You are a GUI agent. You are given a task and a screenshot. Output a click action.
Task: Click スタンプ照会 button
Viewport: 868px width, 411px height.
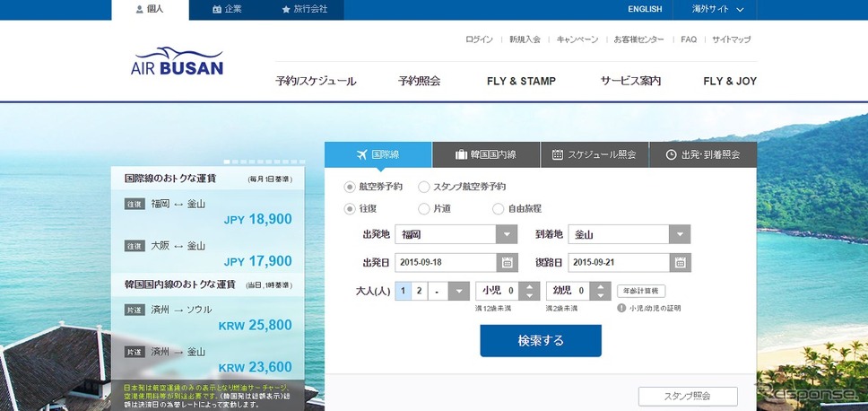pyautogui.click(x=688, y=397)
